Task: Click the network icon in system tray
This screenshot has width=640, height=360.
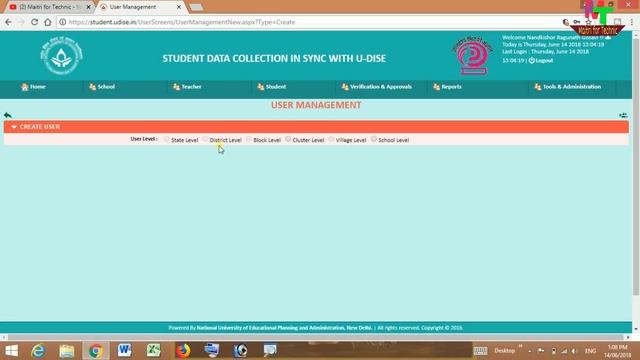Action: [x=564, y=351]
